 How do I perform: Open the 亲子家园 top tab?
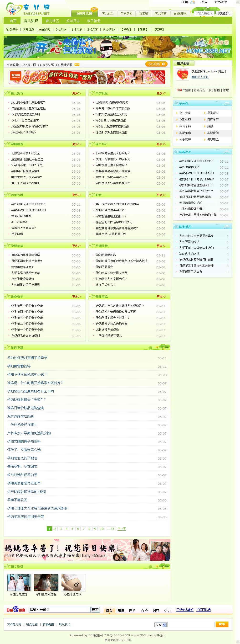(x=127, y=14)
